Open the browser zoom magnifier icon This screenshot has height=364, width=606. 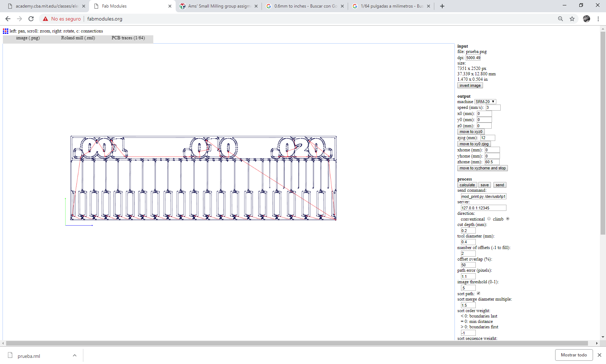[561, 19]
